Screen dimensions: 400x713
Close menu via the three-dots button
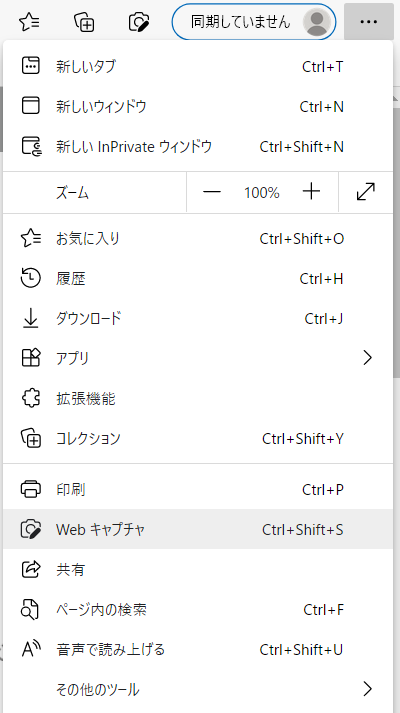point(368,21)
